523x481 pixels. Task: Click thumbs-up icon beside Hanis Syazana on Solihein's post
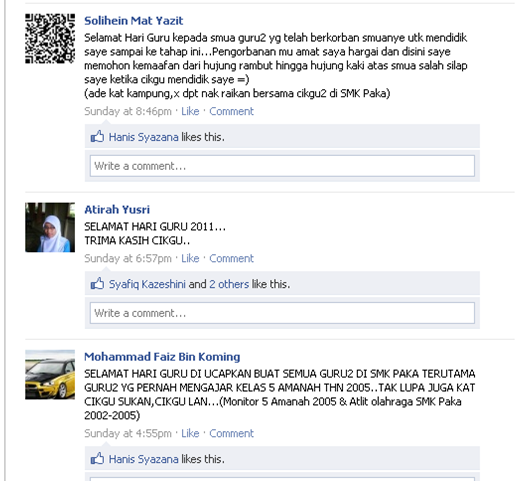point(97,136)
